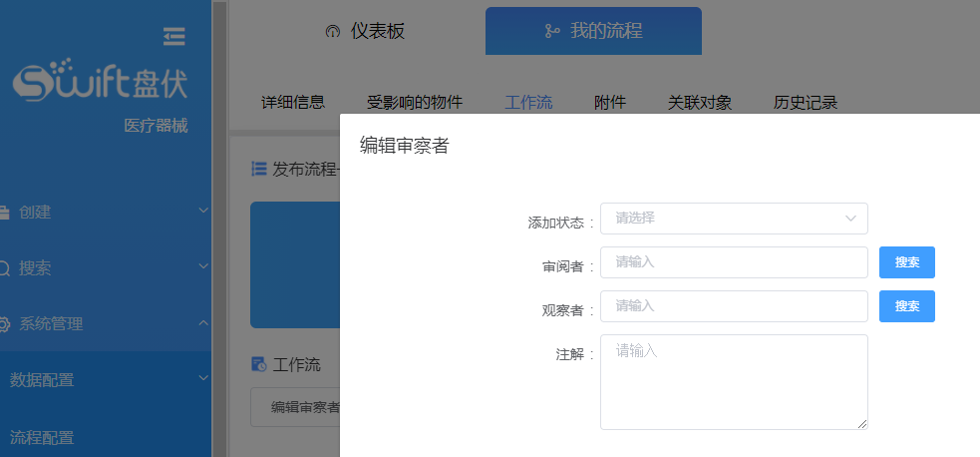Click the 仪表板 dashboard icon
The height and width of the screenshot is (457, 980).
(333, 32)
